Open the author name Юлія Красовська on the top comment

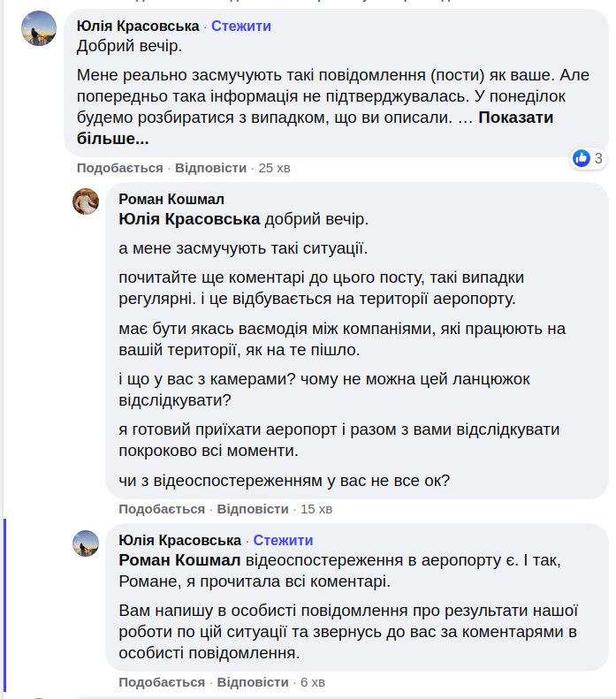pos(138,27)
